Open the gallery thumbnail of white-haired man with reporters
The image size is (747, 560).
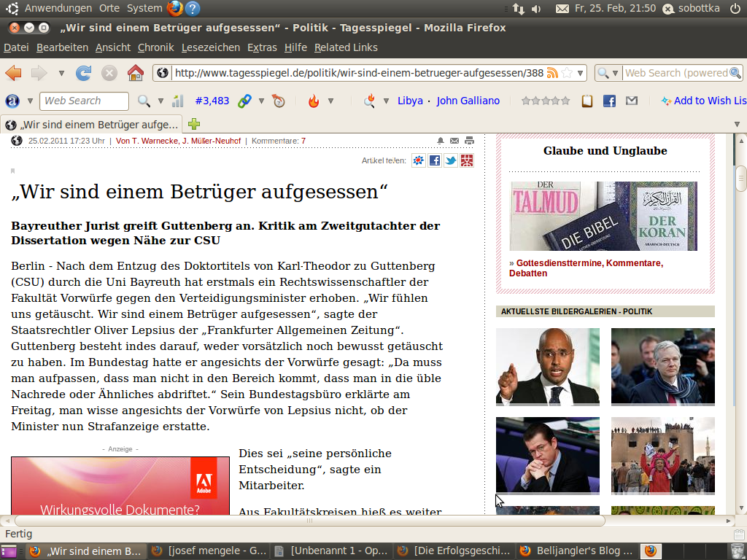(663, 367)
